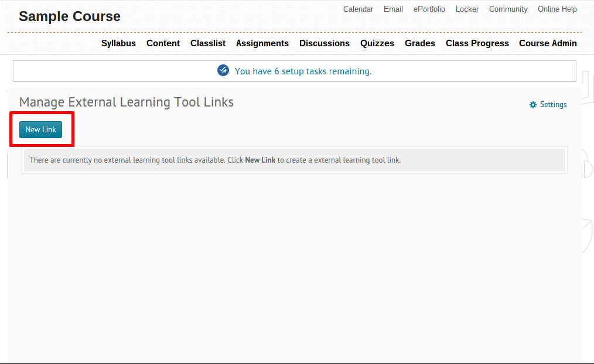This screenshot has height=364, width=594.
Task: Open Discussions in the course navbar
Action: pos(325,43)
